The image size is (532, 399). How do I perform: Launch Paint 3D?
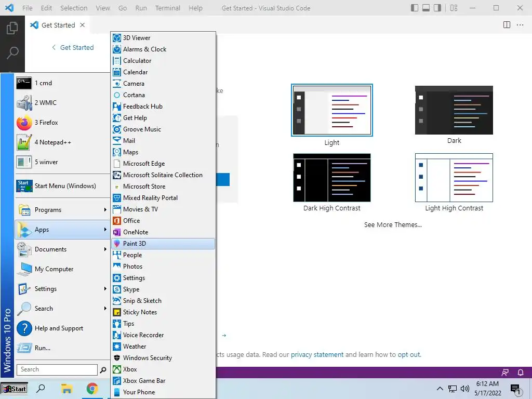click(163, 243)
